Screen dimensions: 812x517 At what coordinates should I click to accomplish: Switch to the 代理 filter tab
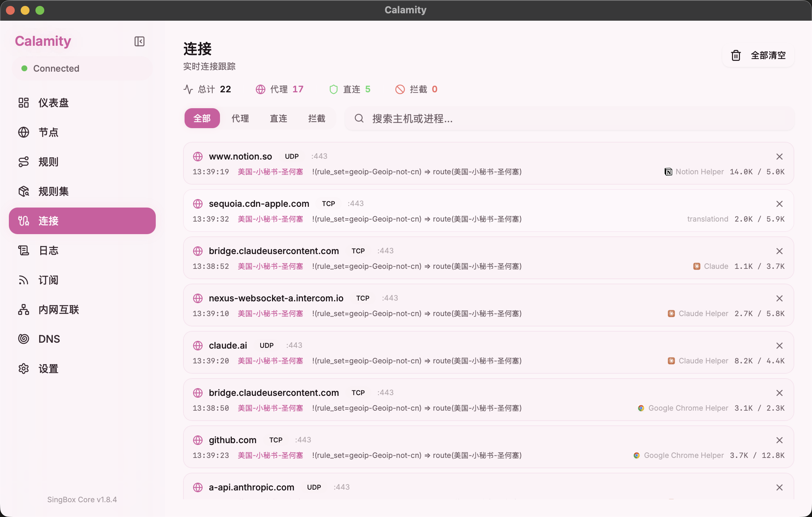click(x=240, y=119)
